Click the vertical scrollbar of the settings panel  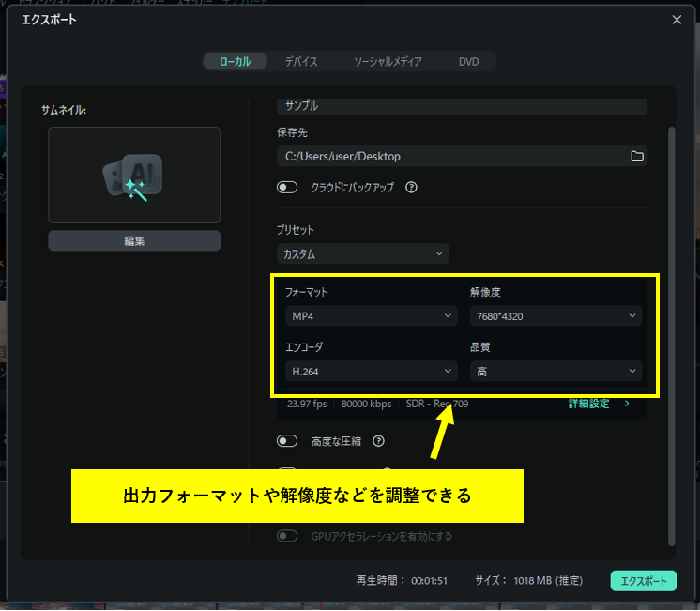click(x=672, y=336)
